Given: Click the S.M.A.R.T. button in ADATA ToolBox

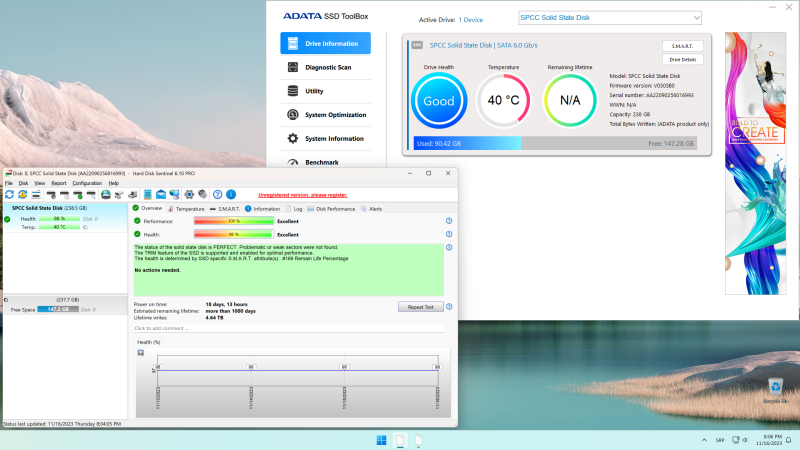Looking at the screenshot, I should pos(683,46).
